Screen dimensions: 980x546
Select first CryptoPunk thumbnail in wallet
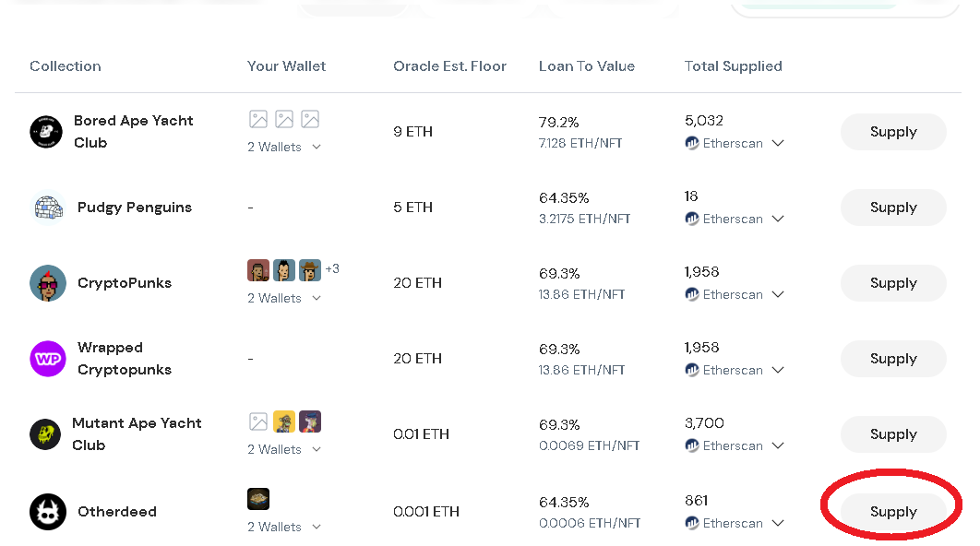pyautogui.click(x=258, y=270)
